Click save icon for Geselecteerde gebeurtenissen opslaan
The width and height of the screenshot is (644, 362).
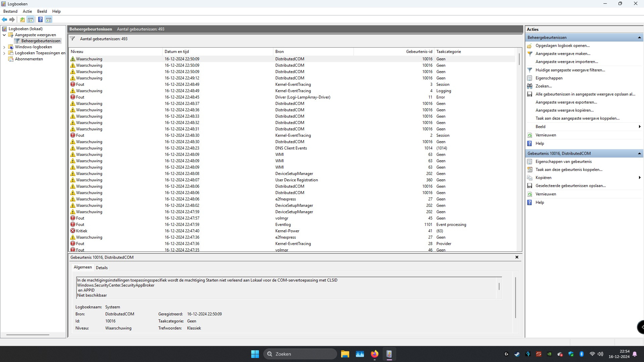[530, 186]
